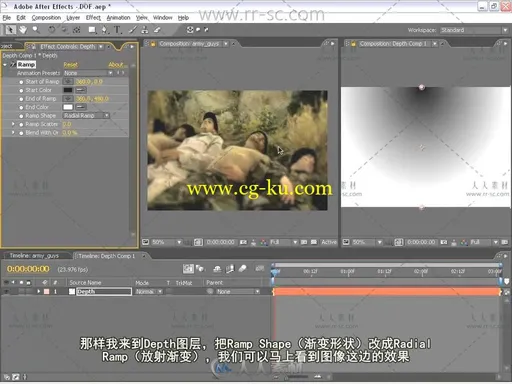Image resolution: width=512 pixels, height=384 pixels.
Task: Select the Zoom magnifier tool
Action: [35, 30]
